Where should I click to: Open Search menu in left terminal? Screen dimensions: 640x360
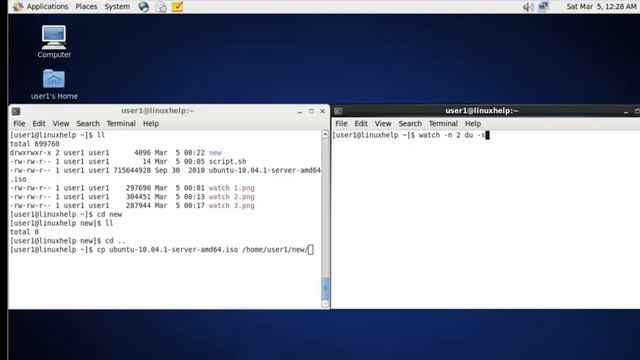point(88,124)
